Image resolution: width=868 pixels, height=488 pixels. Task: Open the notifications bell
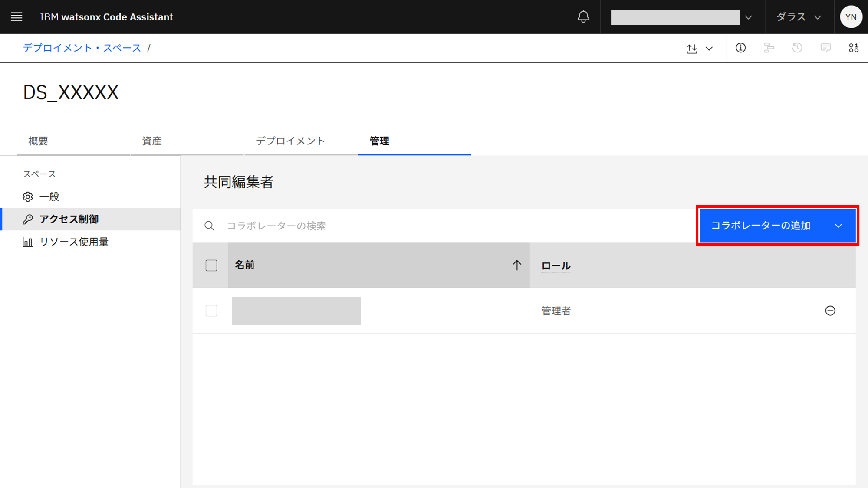(583, 17)
